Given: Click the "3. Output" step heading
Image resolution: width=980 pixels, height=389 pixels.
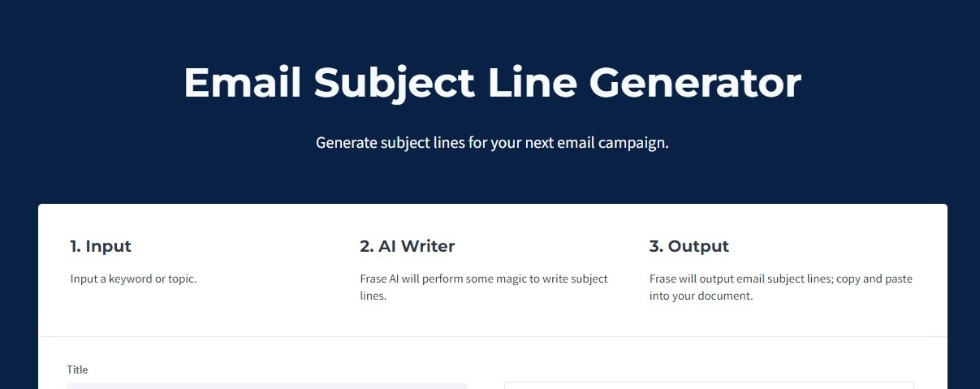Looking at the screenshot, I should 689,246.
